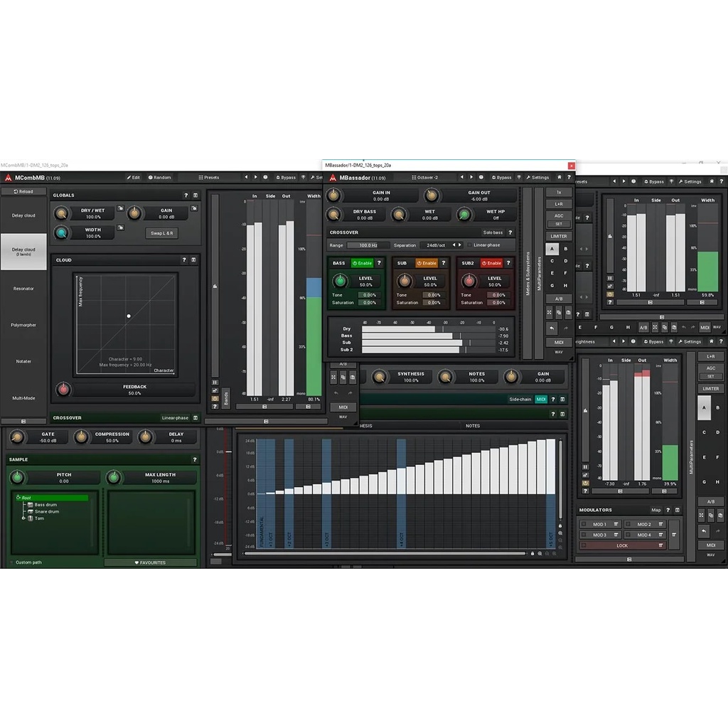Screen dimensions: 728x728
Task: Expand the Tom tree node
Action: click(23, 518)
